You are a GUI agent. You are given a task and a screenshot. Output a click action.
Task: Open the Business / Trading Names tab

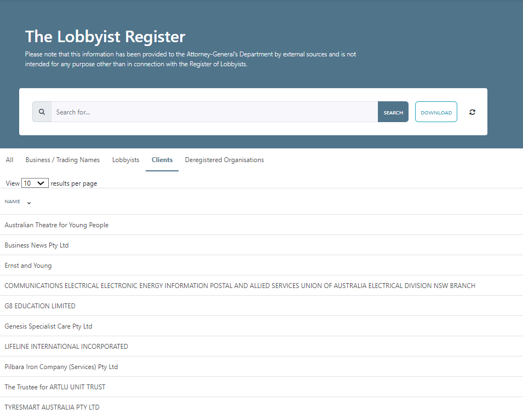click(62, 159)
